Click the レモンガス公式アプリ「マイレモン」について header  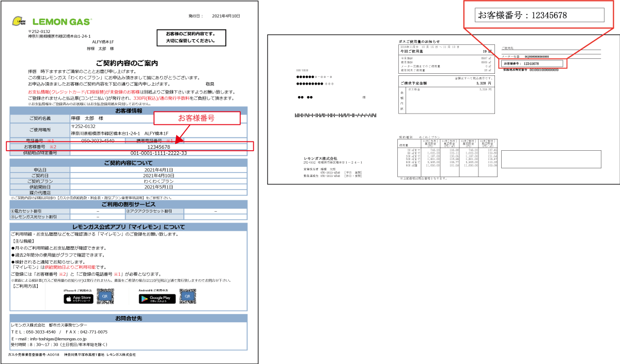(x=129, y=227)
